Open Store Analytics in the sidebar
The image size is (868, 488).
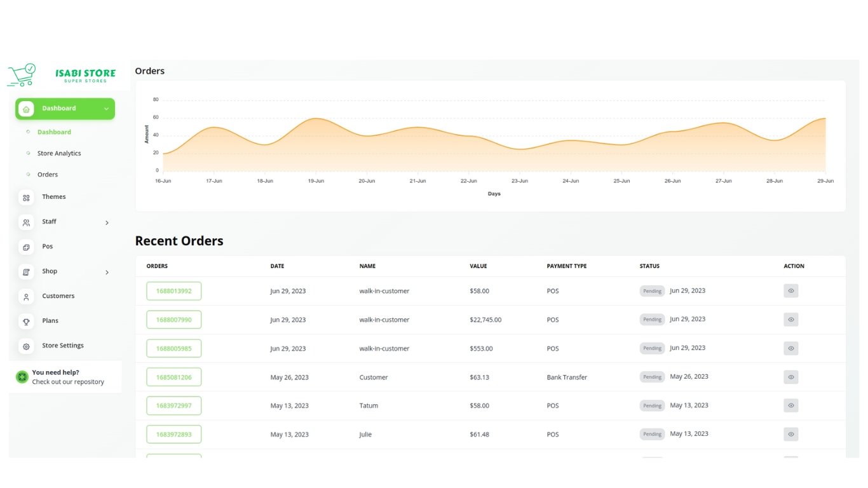[x=59, y=153]
